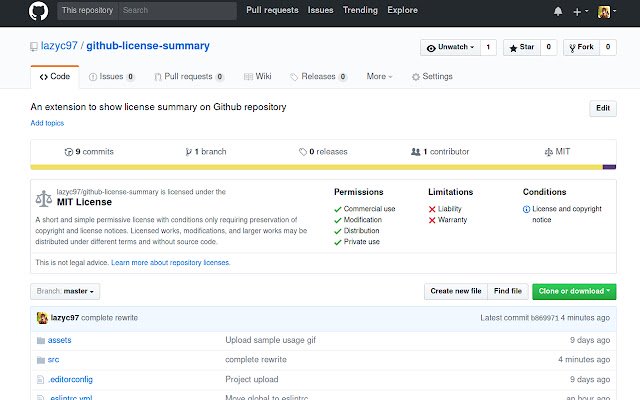Star this repository
Viewport: 640px width, 400px height.
coord(522,47)
